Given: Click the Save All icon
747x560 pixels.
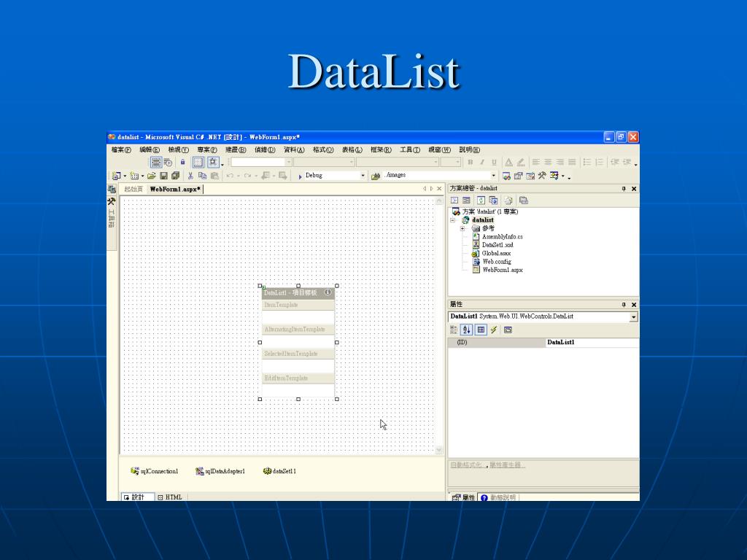Looking at the screenshot, I should tap(175, 176).
